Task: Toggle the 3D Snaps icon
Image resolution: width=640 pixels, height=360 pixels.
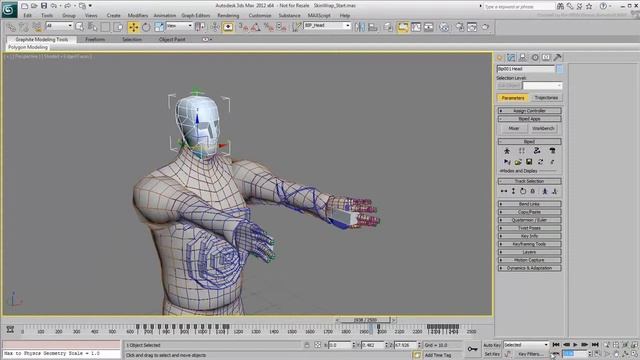Action: click(x=244, y=27)
